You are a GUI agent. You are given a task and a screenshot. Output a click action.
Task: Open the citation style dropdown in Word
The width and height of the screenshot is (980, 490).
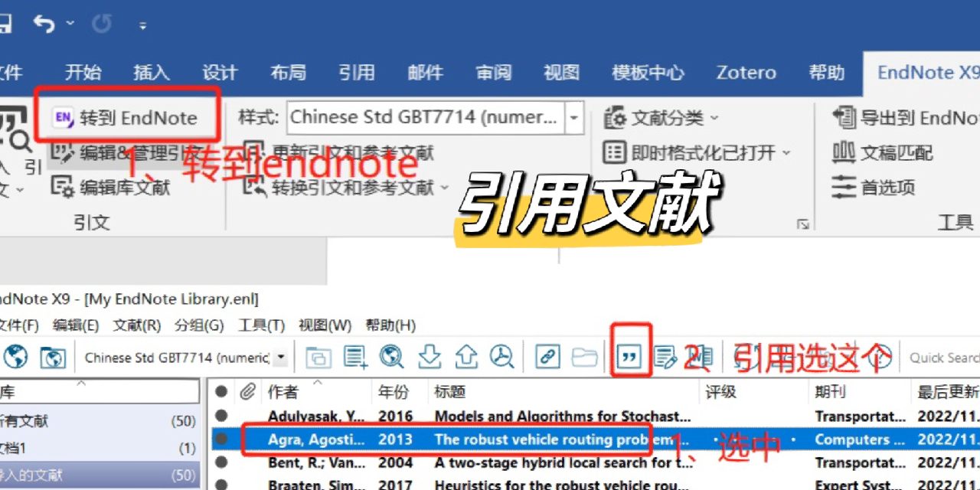pyautogui.click(x=574, y=118)
